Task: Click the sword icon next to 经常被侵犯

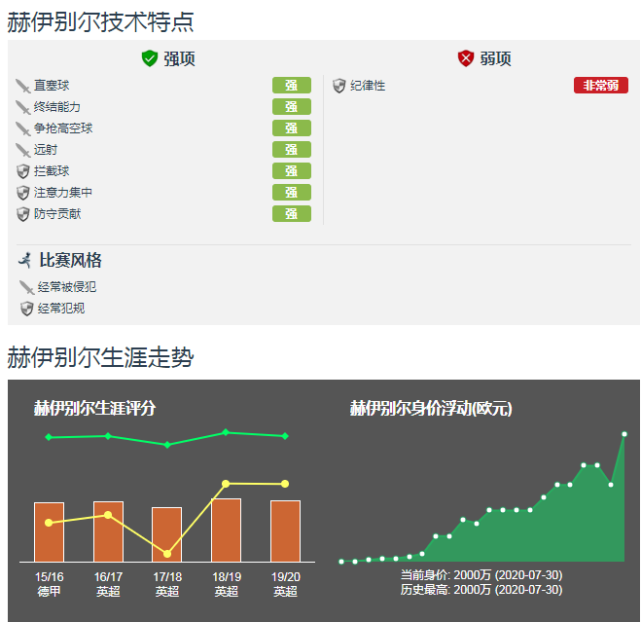Action: 27,287
